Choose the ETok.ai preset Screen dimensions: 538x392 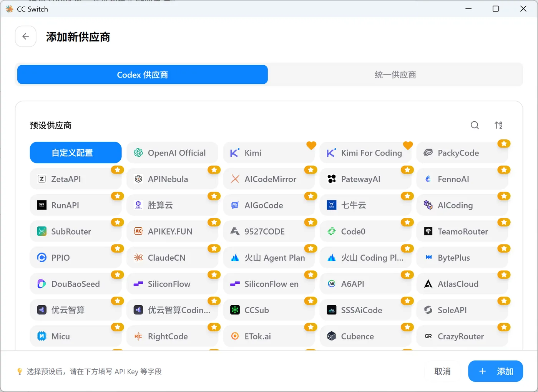(x=269, y=336)
